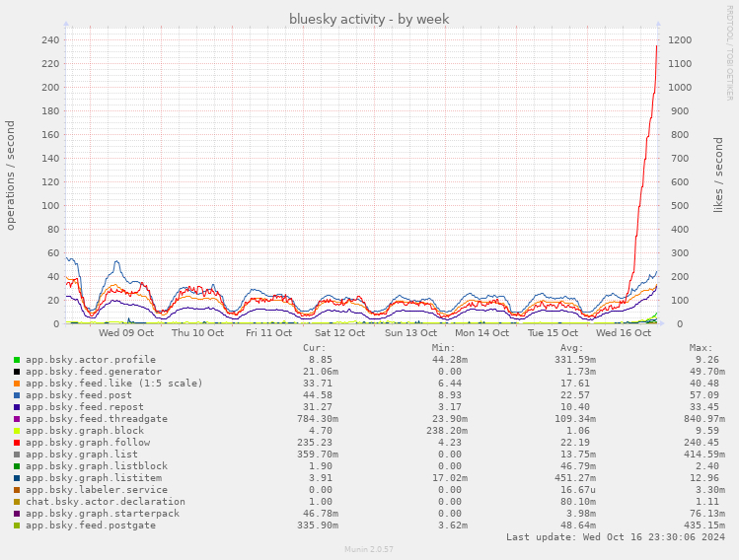Click the orange app.bsky.feed.like legend swatch
739x560 pixels.
(x=17, y=384)
